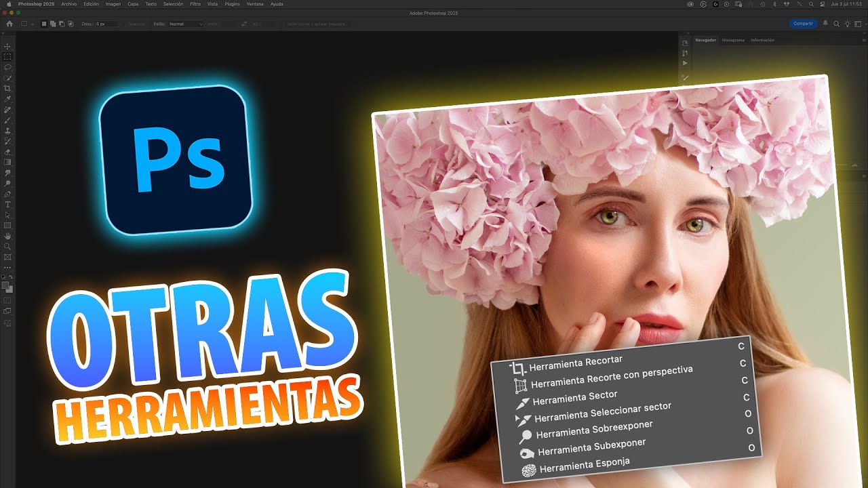This screenshot has width=868, height=488.
Task: Toggle the Suavizar checkbox
Action: pyautogui.click(x=136, y=24)
